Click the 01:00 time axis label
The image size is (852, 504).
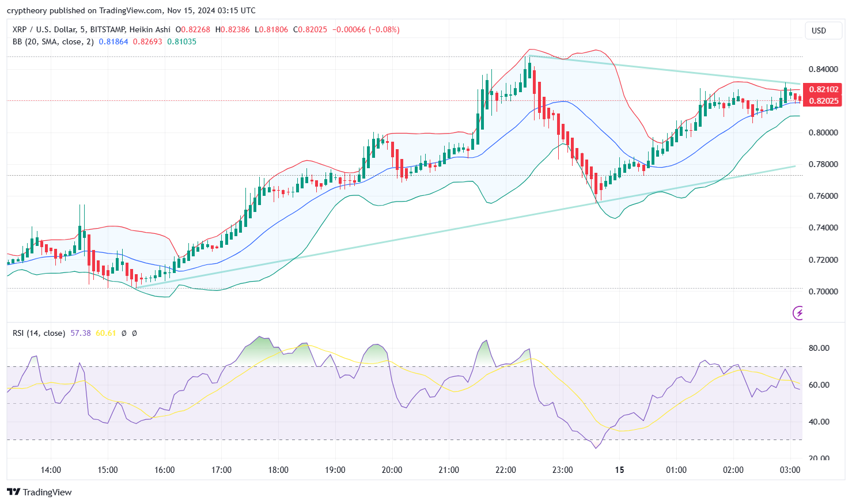point(676,470)
